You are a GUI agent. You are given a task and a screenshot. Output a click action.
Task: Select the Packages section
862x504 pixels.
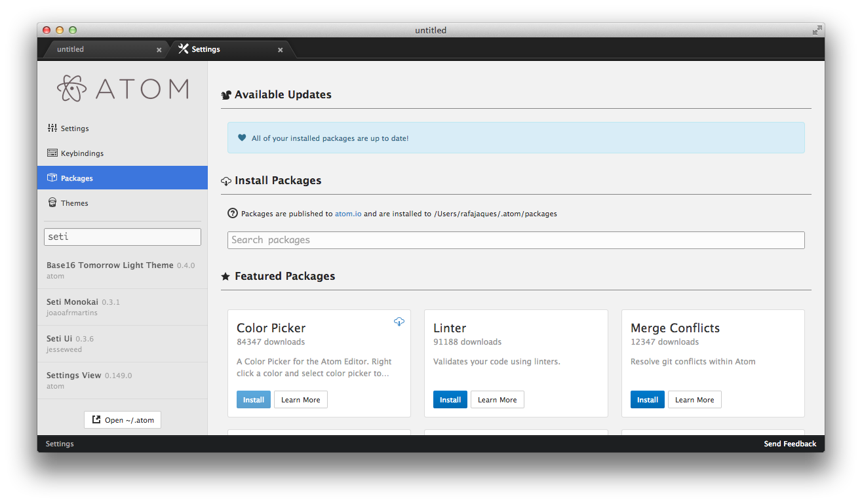(123, 178)
